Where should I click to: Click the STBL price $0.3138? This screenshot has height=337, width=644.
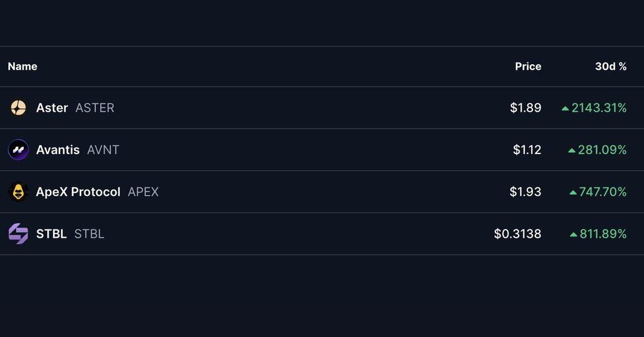517,234
